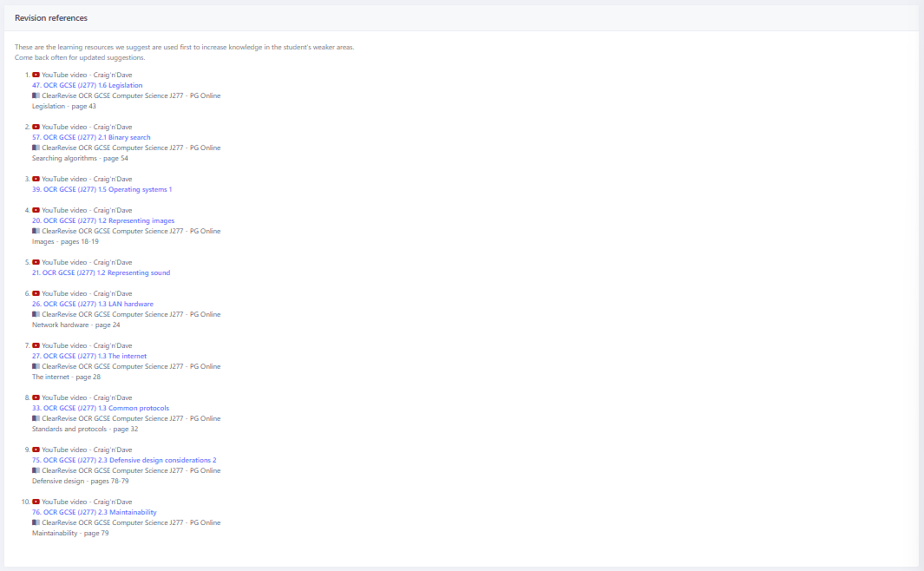Open link 57. OCR GCSE 2.1 Binary search
Viewport: 924px width, 571px height.
click(91, 137)
